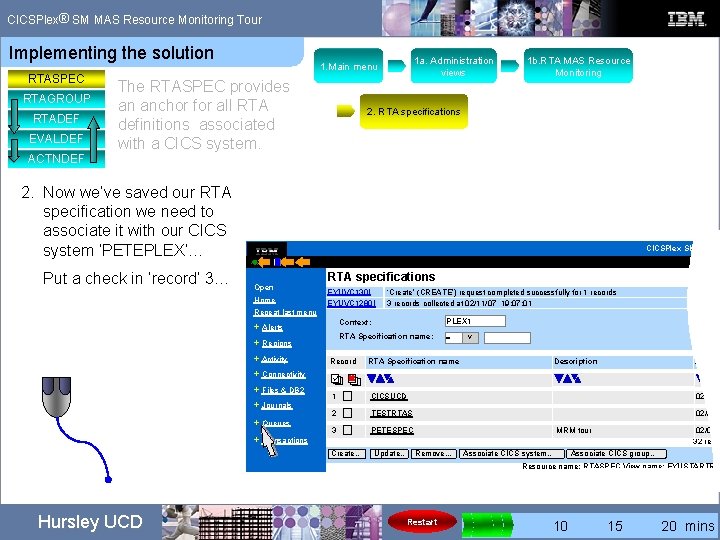Expand the Activity menu plus sign
Screen dimensions: 720x540
coord(257,359)
